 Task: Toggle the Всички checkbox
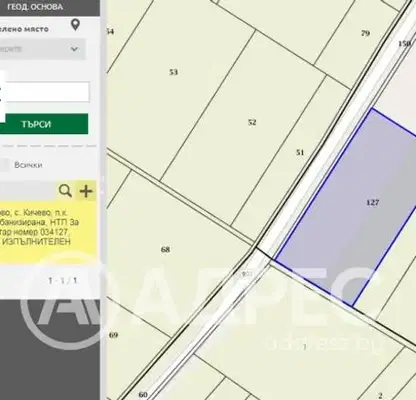(4, 165)
